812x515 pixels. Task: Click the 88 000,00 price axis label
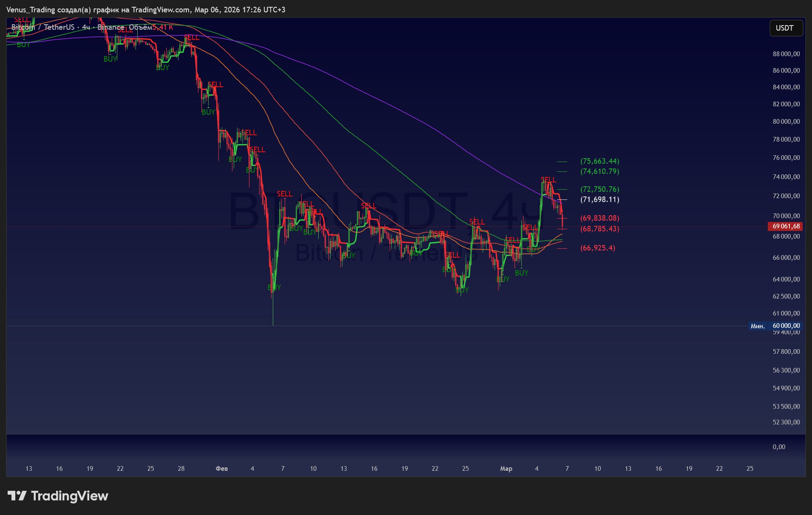pos(786,54)
